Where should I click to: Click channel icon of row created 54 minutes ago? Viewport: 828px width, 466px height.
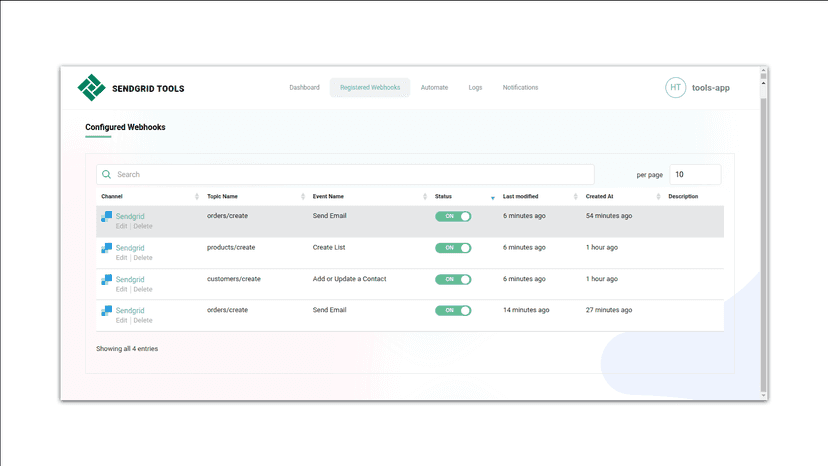click(x=107, y=217)
